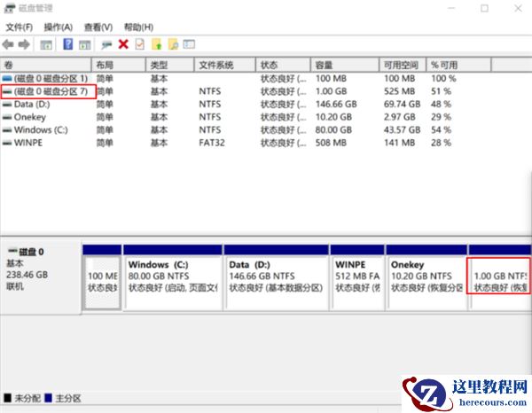Click the show/hide action pane icon

pos(85,45)
